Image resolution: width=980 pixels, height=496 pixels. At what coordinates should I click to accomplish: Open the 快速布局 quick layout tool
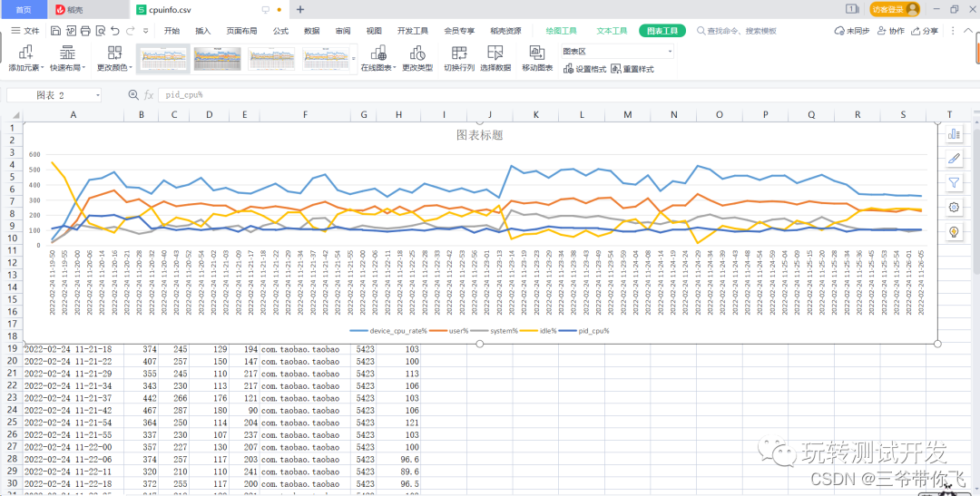[68, 53]
